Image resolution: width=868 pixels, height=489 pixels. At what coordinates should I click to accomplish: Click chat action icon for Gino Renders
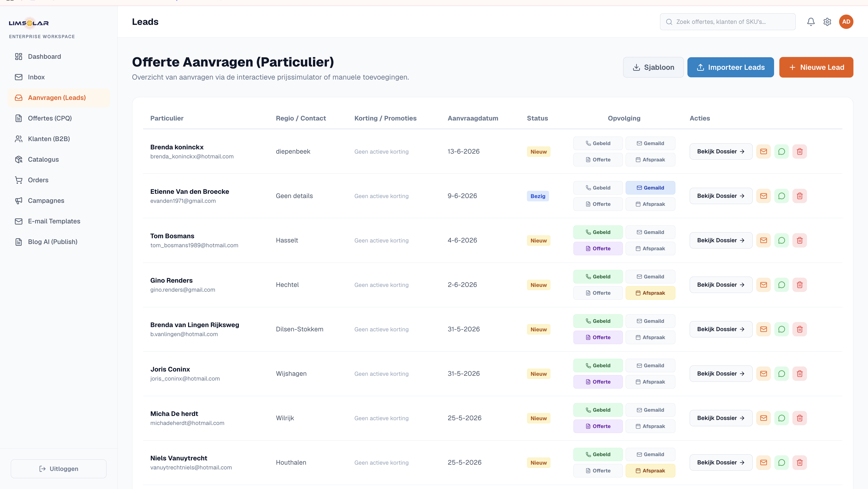pos(781,285)
